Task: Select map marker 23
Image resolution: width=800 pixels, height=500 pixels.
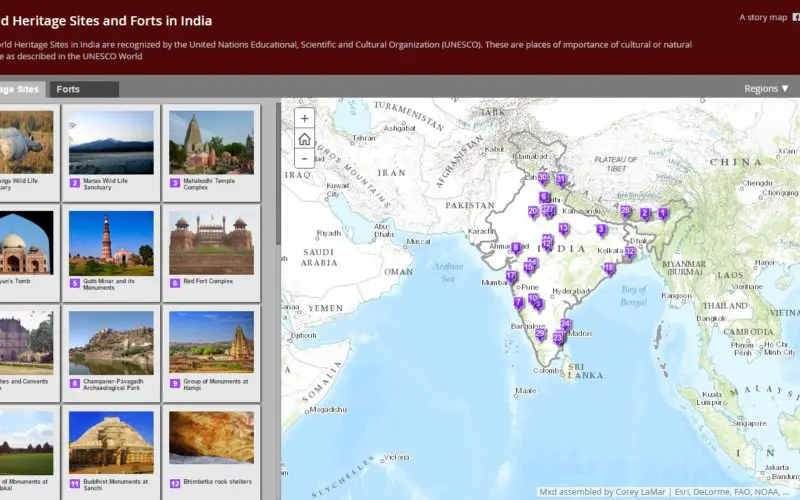Action: (558, 338)
